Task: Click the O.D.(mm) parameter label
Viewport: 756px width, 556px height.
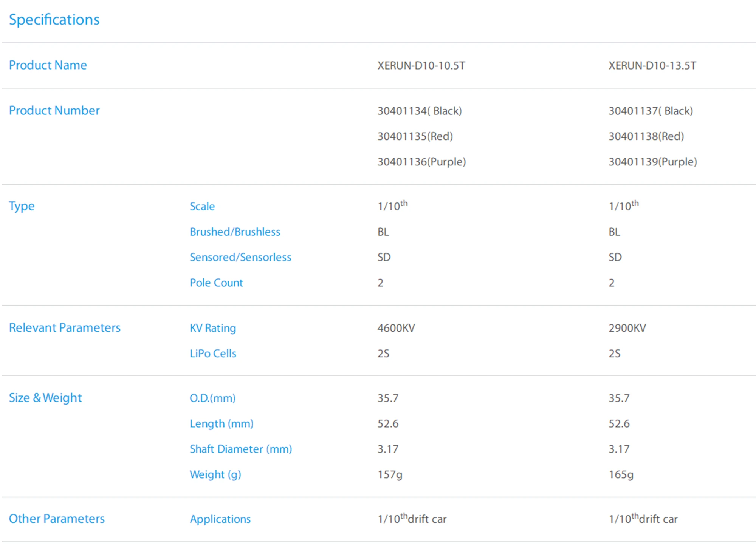Action: click(x=212, y=398)
